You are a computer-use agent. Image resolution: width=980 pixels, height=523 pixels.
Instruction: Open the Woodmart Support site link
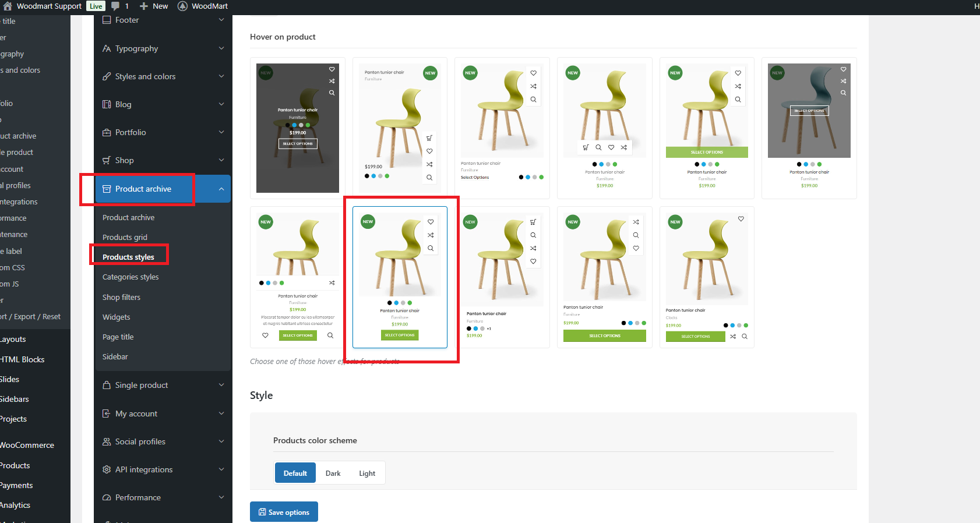tap(49, 6)
